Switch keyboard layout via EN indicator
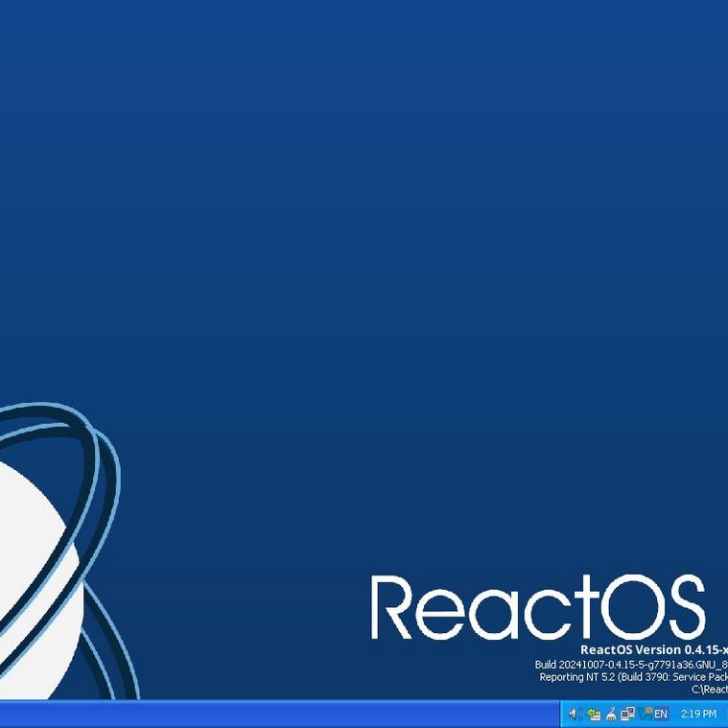Screen dimensions: 728x728 pos(661,714)
